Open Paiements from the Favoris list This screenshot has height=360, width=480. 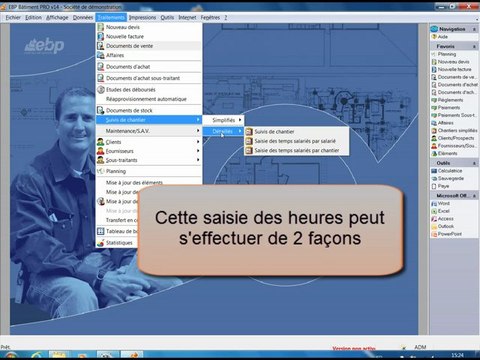[x=449, y=107]
